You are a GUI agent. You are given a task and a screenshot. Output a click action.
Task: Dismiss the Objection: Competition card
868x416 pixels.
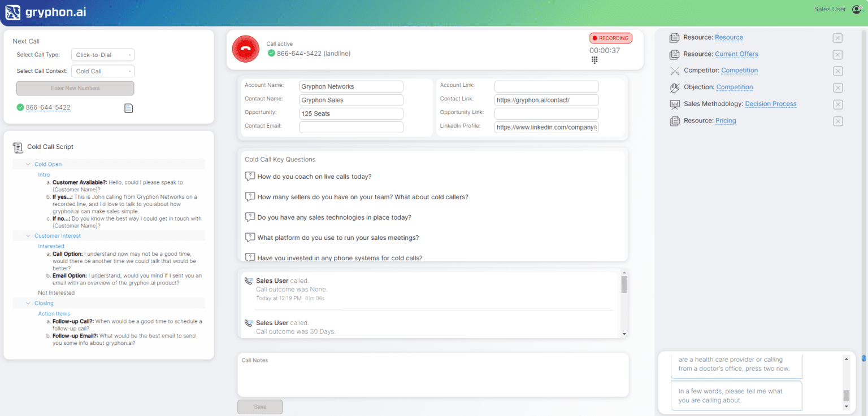coord(837,88)
